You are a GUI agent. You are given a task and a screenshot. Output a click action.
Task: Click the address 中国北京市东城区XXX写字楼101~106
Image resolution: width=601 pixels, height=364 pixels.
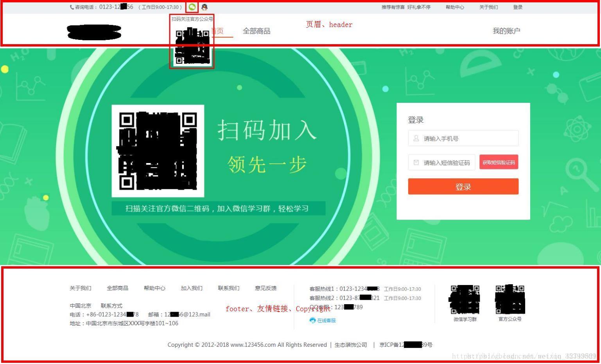tap(124, 323)
